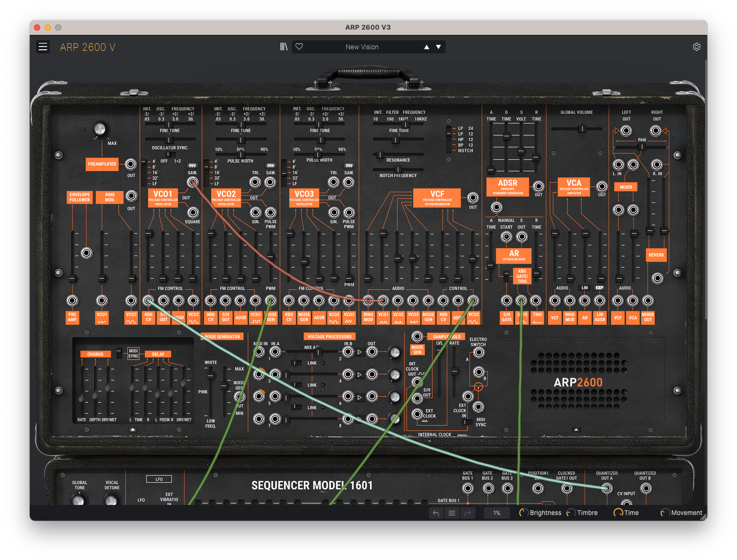Screen dimensions: 737x560
Task: Collapse the effects panel using bottom arrow
Action: [133, 430]
